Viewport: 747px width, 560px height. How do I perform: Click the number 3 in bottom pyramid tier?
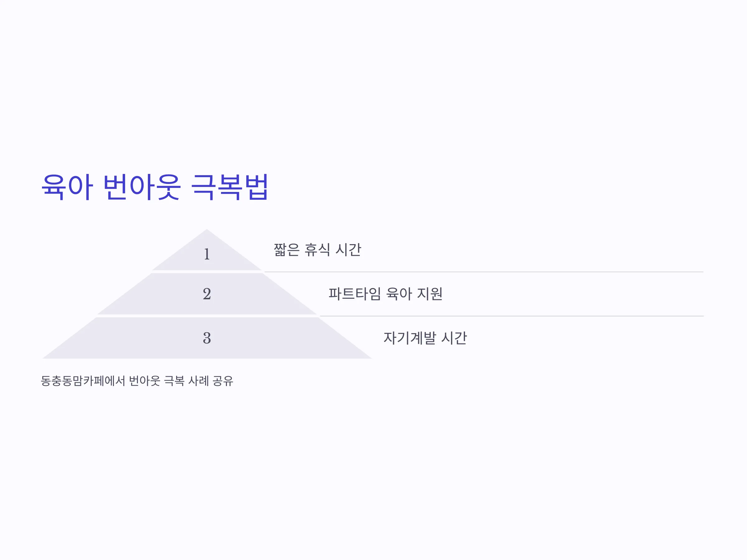click(207, 338)
